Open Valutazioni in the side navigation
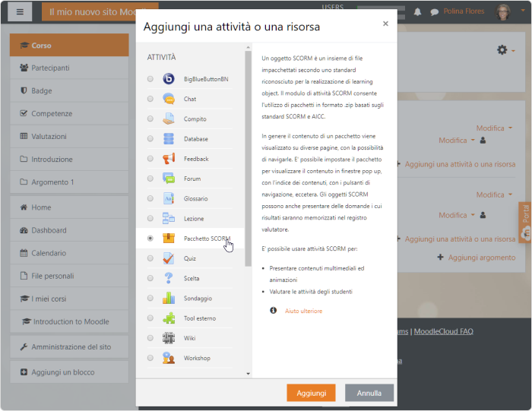The width and height of the screenshot is (532, 411). pyautogui.click(x=69, y=136)
